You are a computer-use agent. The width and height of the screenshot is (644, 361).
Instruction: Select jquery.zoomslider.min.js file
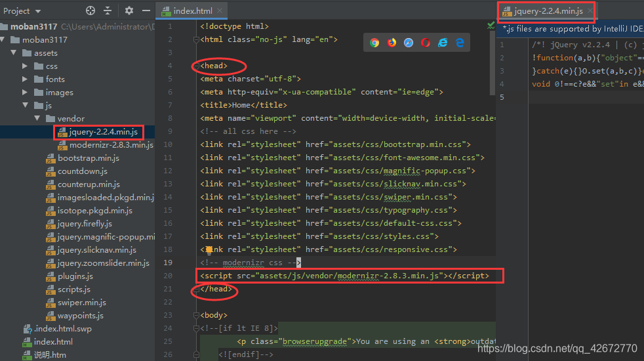point(98,263)
